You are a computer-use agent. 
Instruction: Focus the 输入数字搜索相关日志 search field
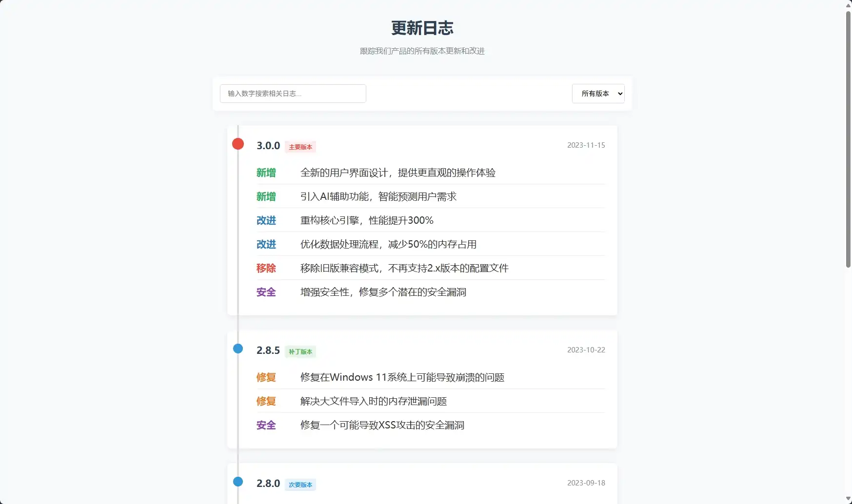[293, 94]
